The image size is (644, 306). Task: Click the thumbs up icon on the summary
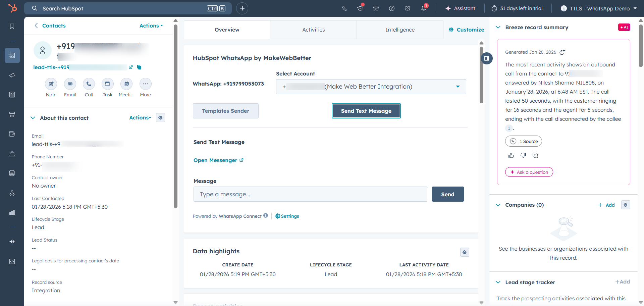tap(511, 155)
